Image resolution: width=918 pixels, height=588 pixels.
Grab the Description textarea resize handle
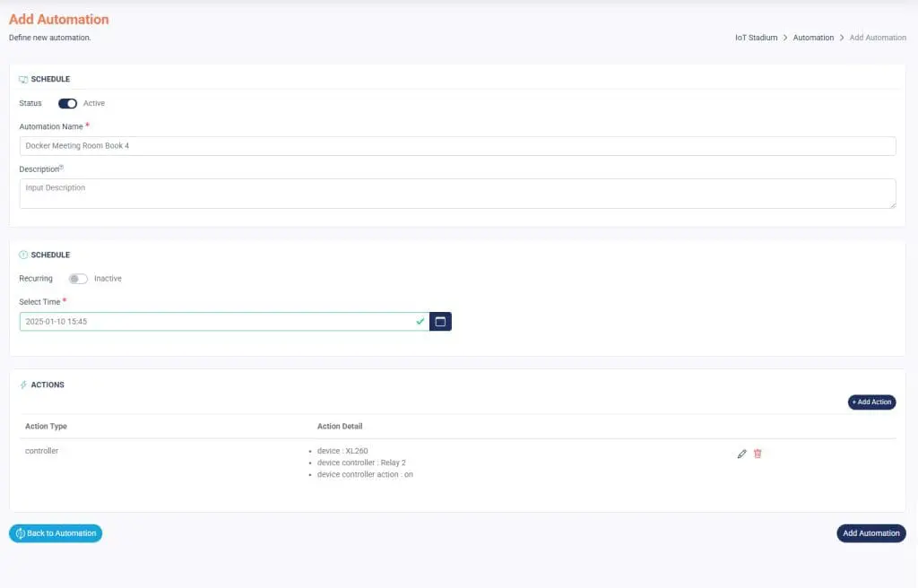[x=892, y=205]
